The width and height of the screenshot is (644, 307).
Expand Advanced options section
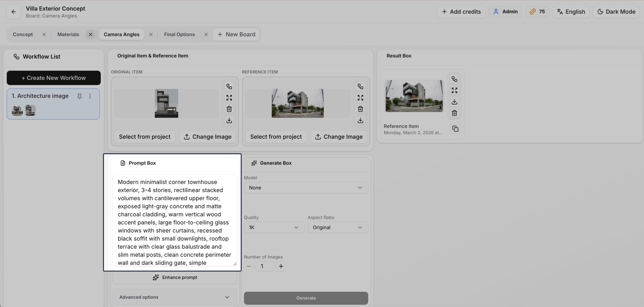175,297
